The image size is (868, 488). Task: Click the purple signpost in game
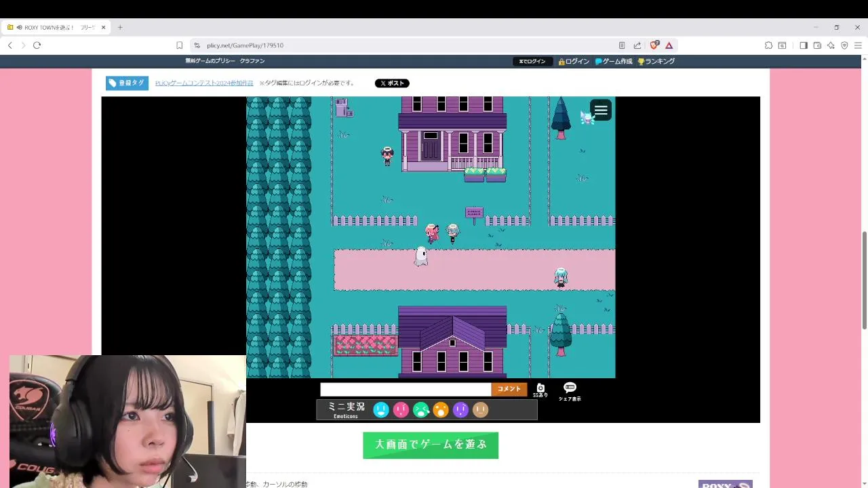(474, 215)
